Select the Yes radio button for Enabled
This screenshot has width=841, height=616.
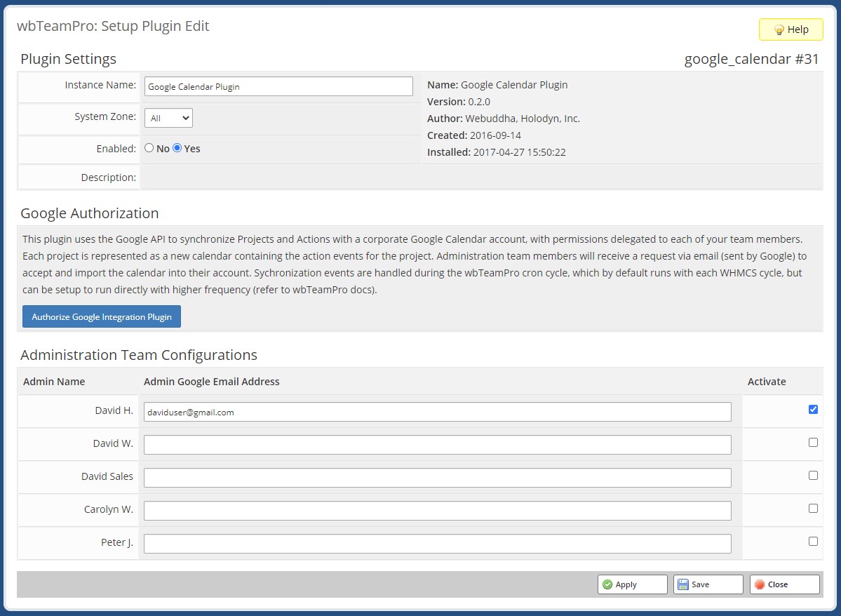pyautogui.click(x=177, y=148)
